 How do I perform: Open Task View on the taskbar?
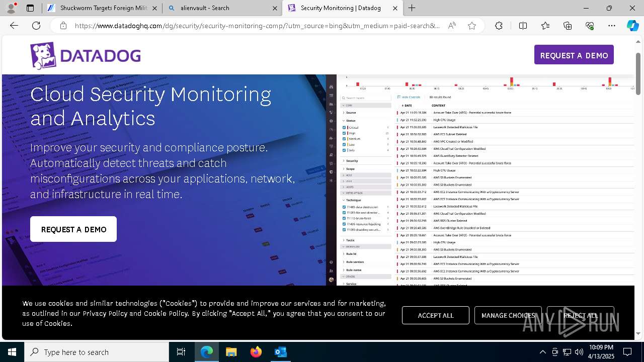pos(181,352)
